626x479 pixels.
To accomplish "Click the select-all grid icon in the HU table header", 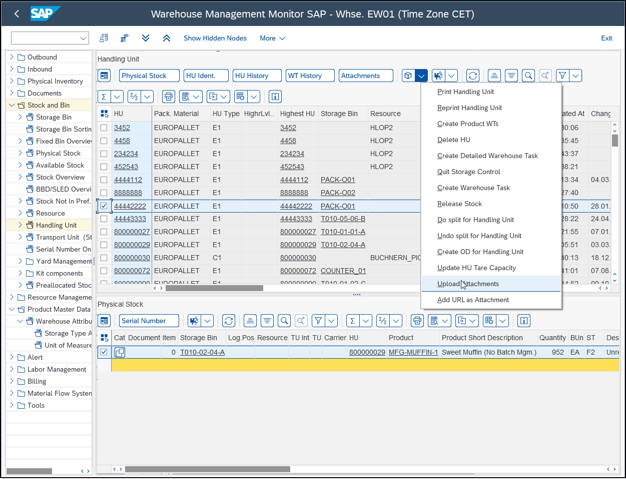I will [104, 114].
